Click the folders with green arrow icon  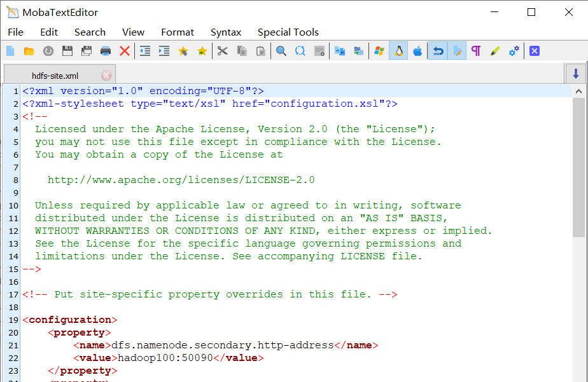pyautogui.click(x=358, y=51)
